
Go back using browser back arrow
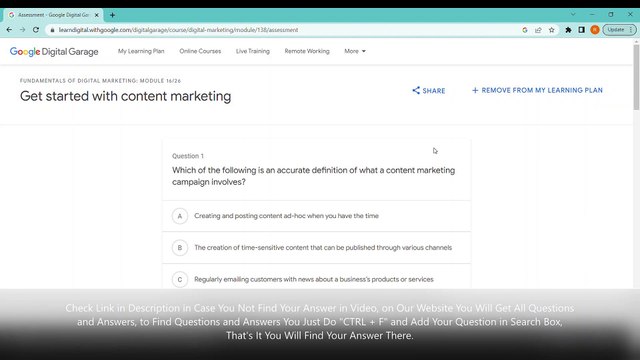9,30
